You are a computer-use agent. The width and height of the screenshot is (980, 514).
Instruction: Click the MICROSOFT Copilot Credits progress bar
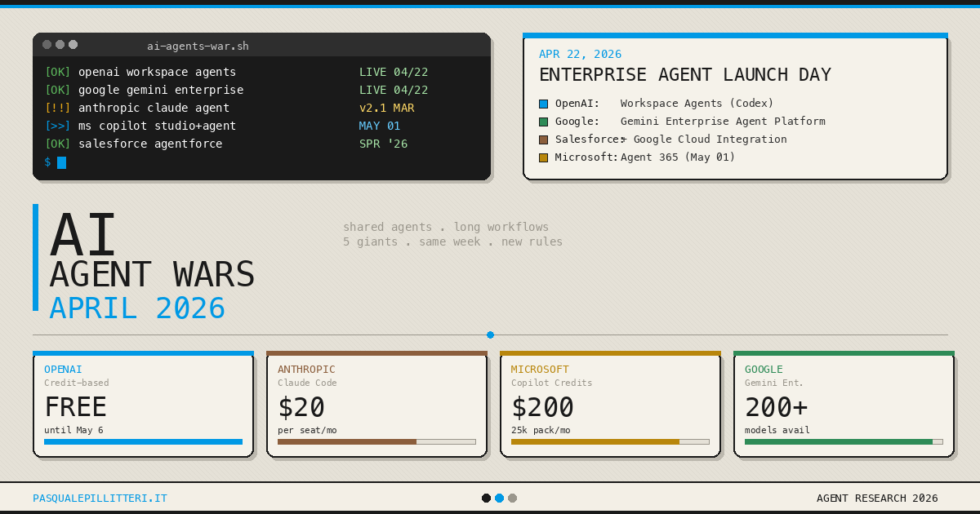(x=610, y=441)
